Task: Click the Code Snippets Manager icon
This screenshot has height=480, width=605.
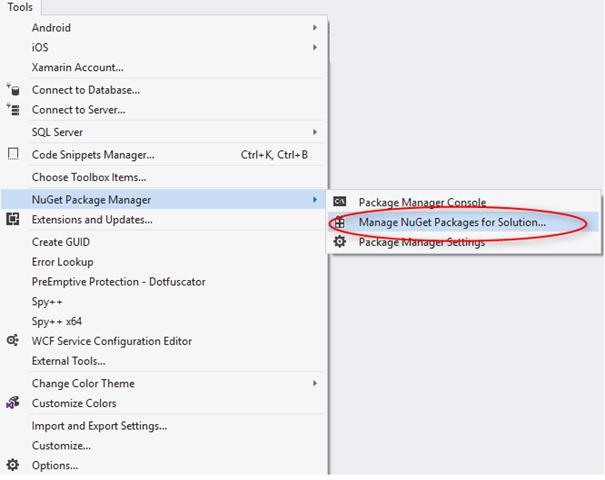Action: point(13,154)
